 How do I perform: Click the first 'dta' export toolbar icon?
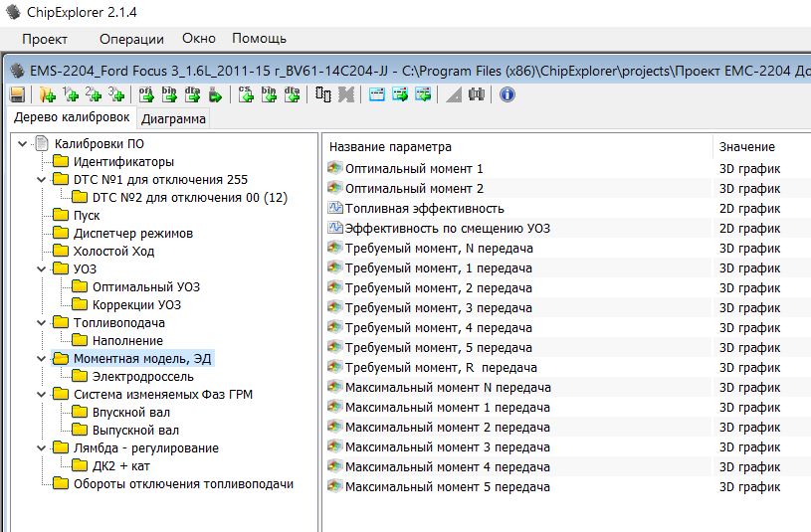click(x=192, y=94)
